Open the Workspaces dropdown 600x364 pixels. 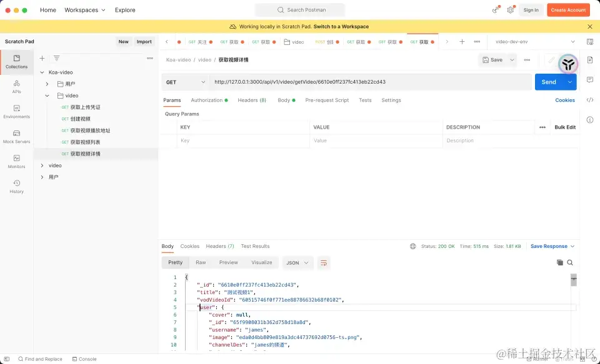coord(84,10)
